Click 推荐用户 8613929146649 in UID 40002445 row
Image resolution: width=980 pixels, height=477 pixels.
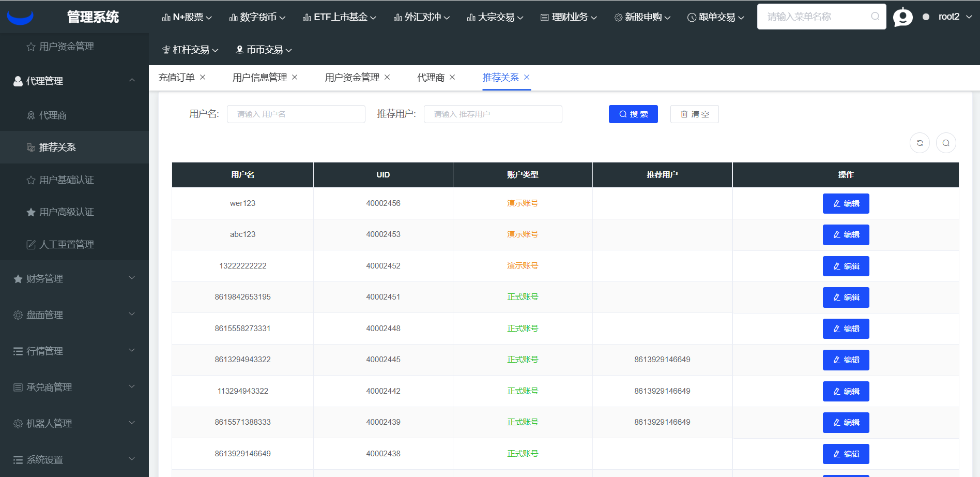[662, 360]
